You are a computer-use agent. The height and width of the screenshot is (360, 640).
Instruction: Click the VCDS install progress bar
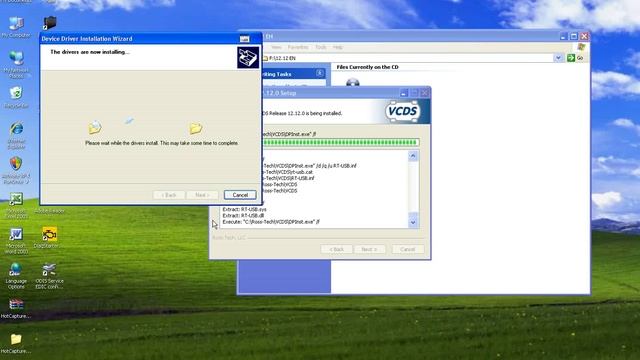point(341,142)
